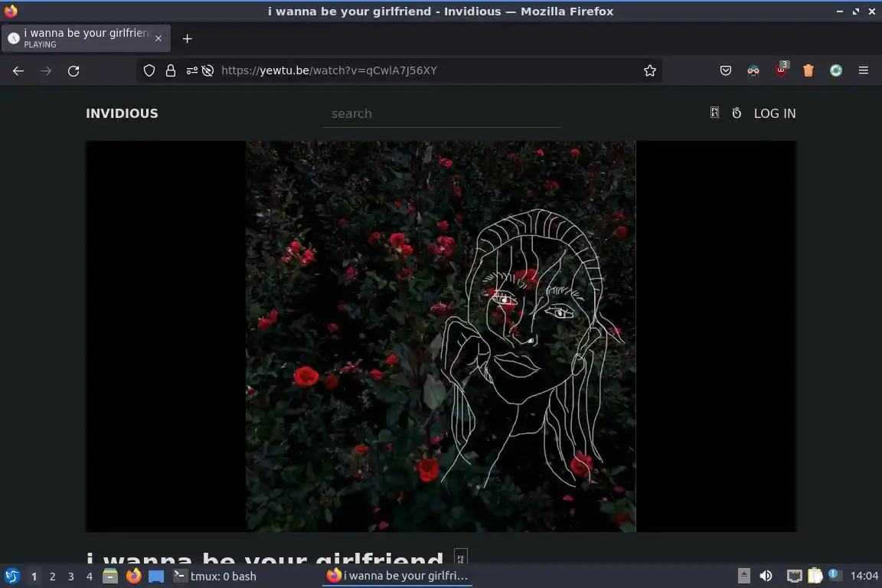The height and width of the screenshot is (588, 882).
Task: Open the green circle extension
Action: [x=836, y=70]
